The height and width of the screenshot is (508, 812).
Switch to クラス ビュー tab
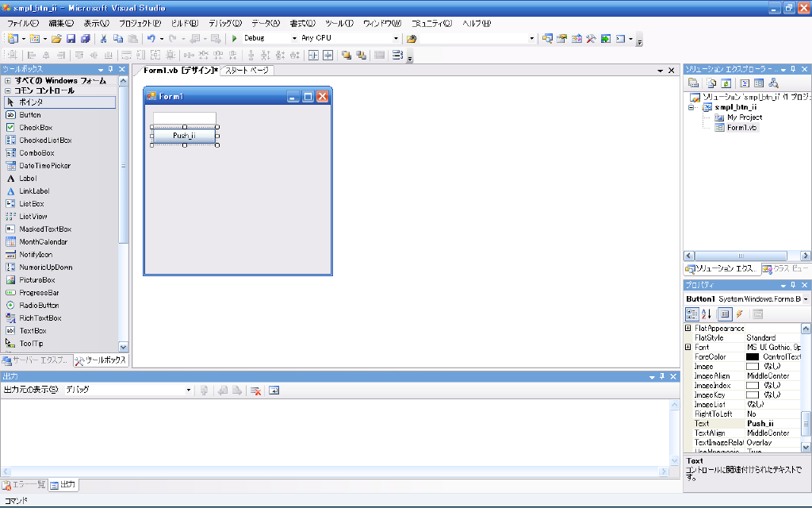pyautogui.click(x=785, y=268)
